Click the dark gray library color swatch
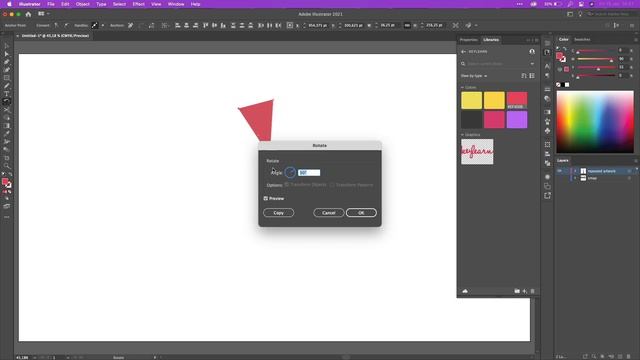The width and height of the screenshot is (640, 360). (471, 120)
